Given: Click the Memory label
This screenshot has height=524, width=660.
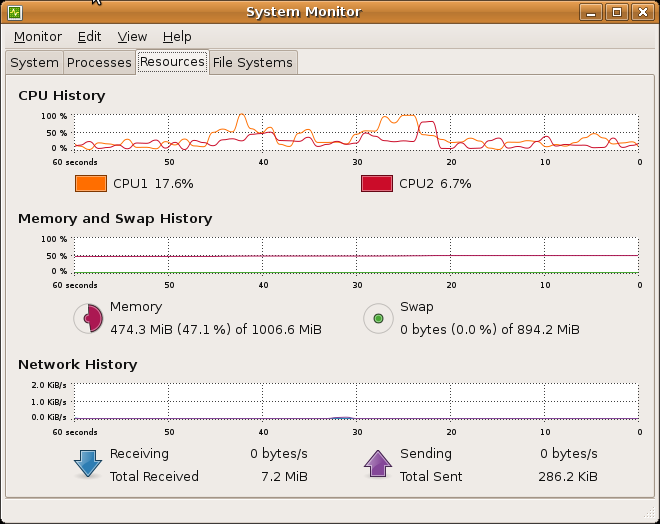Looking at the screenshot, I should pyautogui.click(x=136, y=307).
